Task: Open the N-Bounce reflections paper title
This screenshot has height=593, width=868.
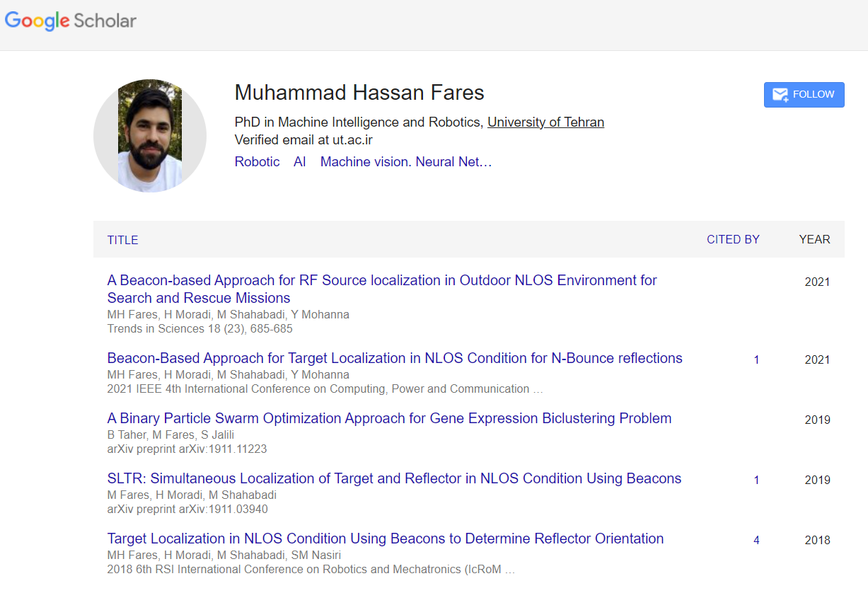Action: (x=394, y=359)
